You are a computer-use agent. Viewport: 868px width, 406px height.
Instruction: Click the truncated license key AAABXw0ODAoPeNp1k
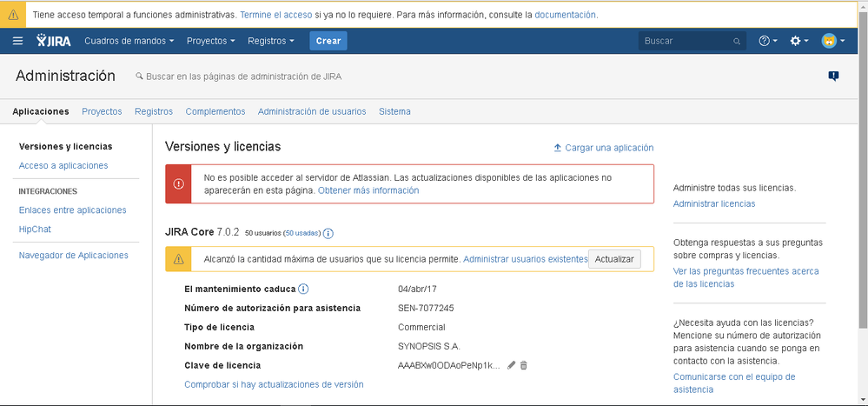pos(449,365)
